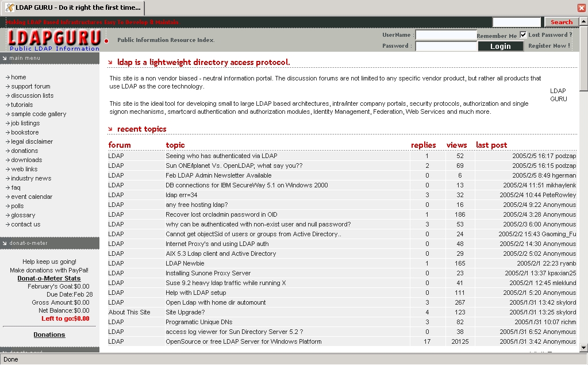Screen dimensions: 588x365
Task: Open 'Installing Sunone Proxy Server' topic
Action: tap(208, 273)
